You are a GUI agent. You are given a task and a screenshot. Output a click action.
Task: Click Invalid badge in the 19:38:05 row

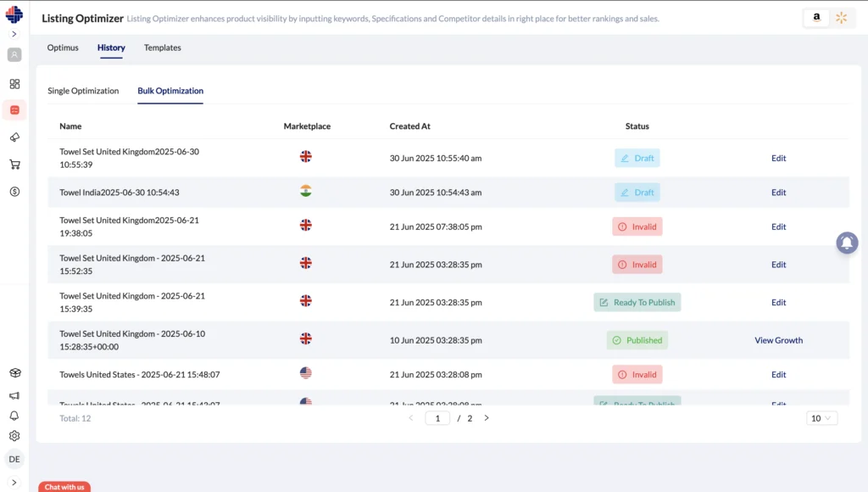coord(637,226)
